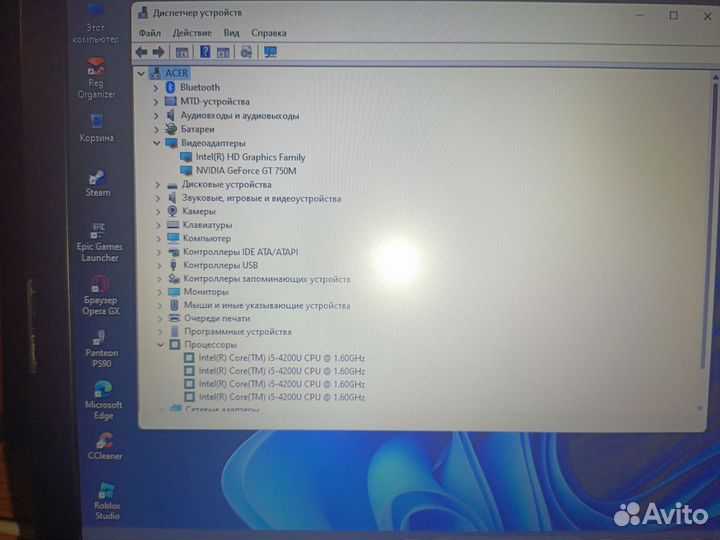Click the Forward arrow in Device Manager toolbar
Image resolution: width=720 pixels, height=540 pixels.
click(x=158, y=52)
